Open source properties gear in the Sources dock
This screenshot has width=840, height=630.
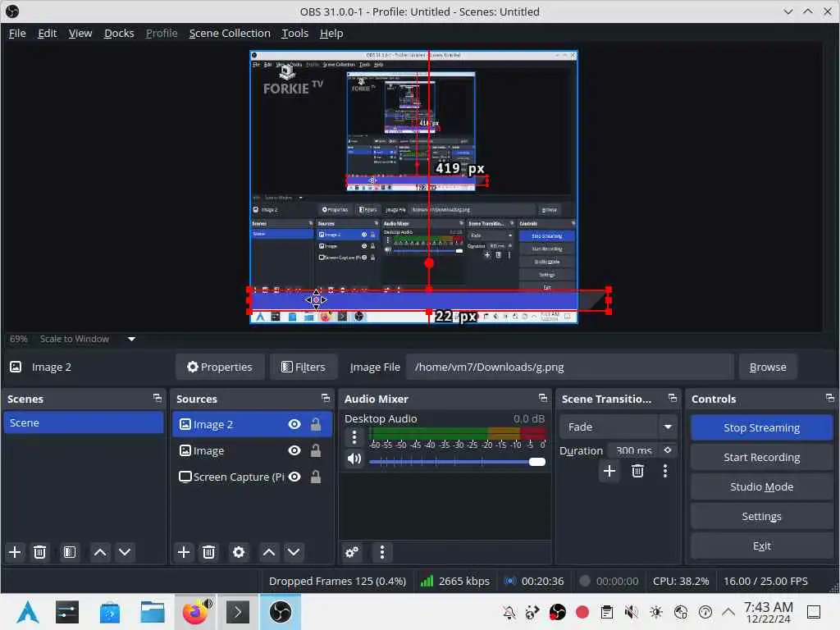point(239,552)
